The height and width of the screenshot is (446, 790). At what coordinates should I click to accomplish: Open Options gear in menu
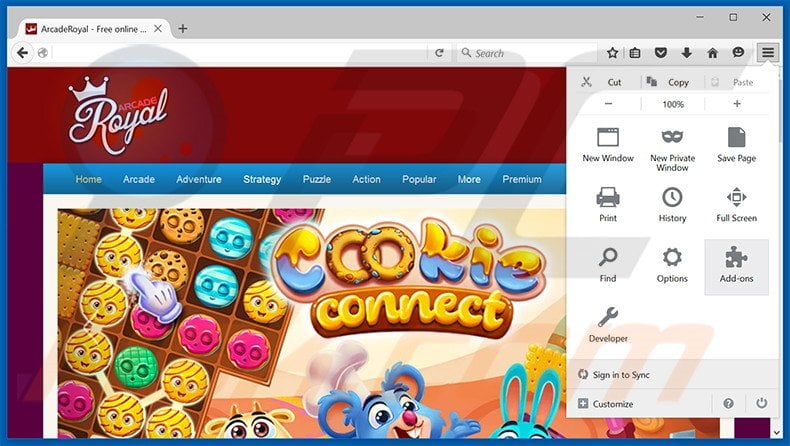click(672, 265)
